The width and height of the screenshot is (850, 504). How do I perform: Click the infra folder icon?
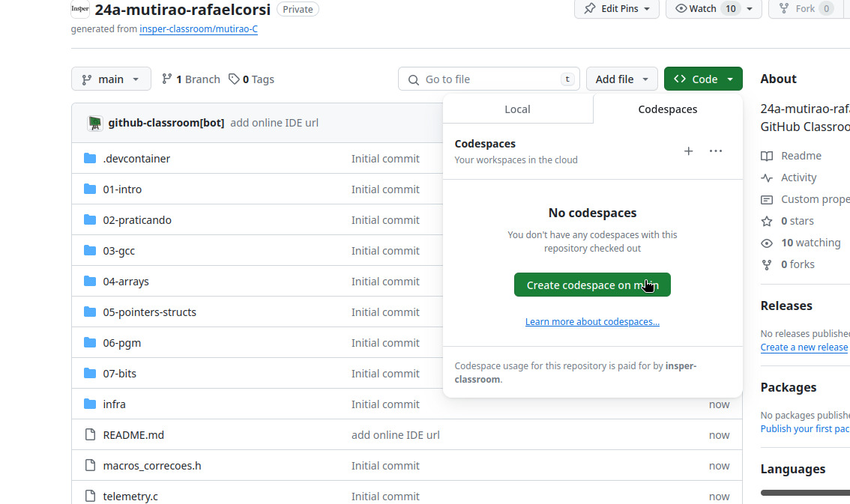coord(90,404)
